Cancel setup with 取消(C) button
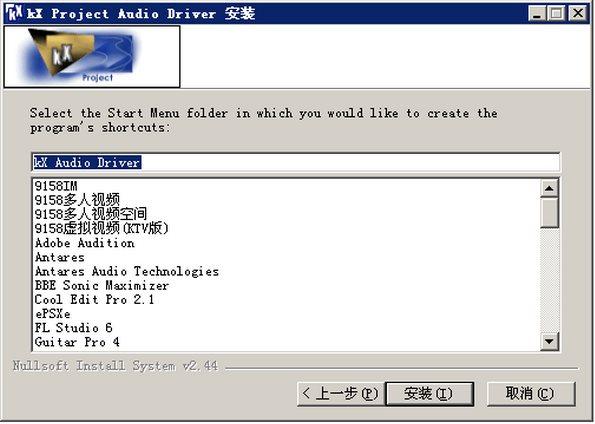This screenshot has width=595, height=424. tap(530, 394)
